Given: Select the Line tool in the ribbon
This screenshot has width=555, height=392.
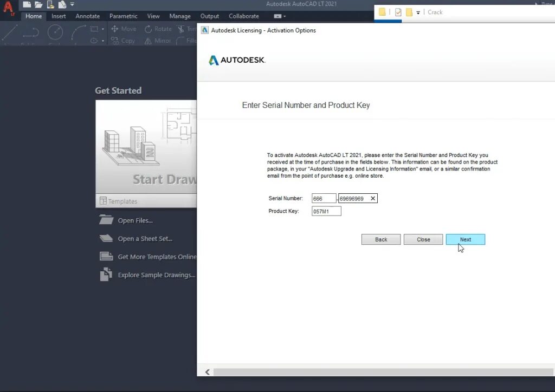Looking at the screenshot, I should coord(10,33).
